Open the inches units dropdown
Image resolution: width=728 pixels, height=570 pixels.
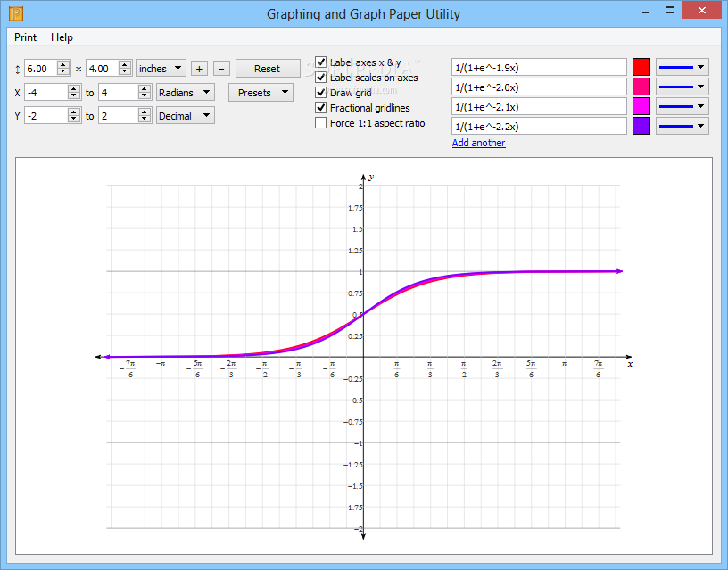tap(161, 68)
